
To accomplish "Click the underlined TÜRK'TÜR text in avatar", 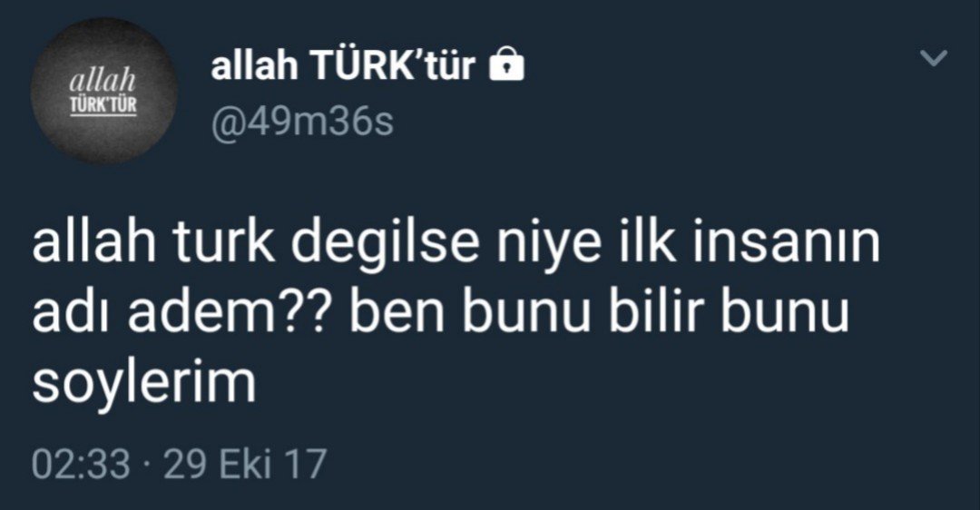I will click(x=103, y=106).
